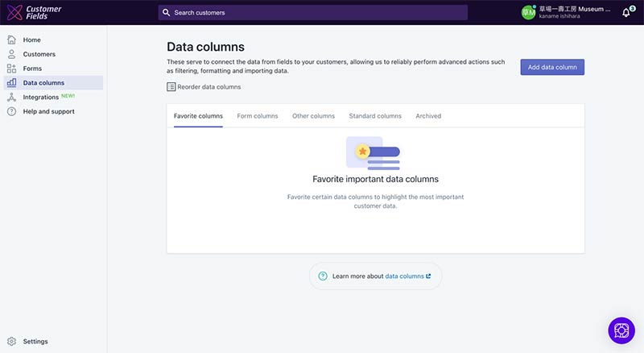The width and height of the screenshot is (644, 353).
Task: Open the account menu for kaname ishihara
Action: tap(576, 12)
